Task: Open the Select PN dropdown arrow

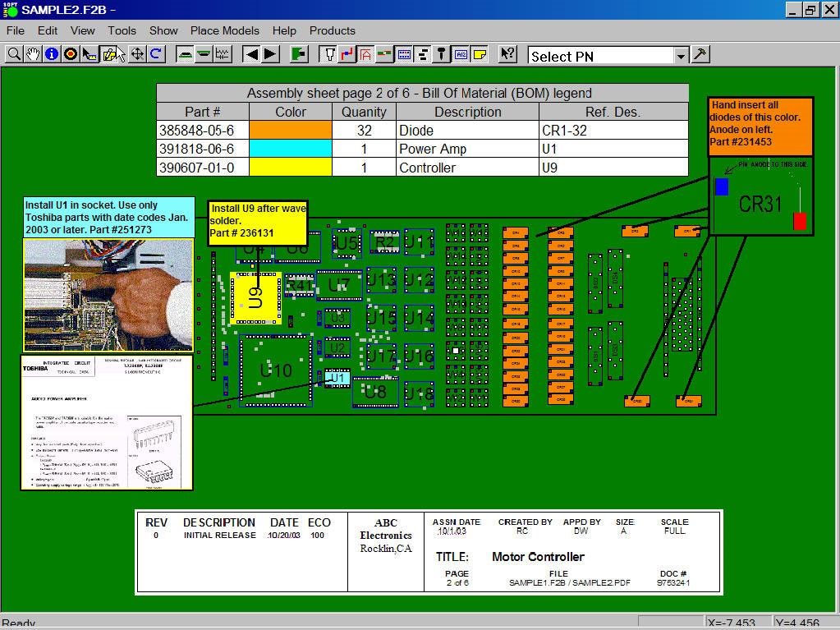Action: 681,56
